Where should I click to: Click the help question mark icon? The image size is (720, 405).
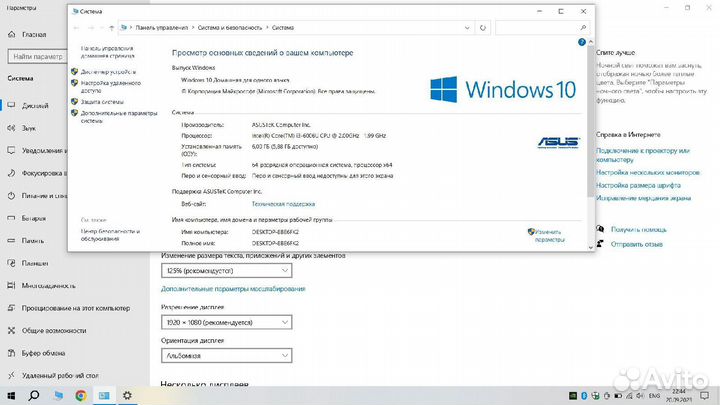pyautogui.click(x=582, y=42)
